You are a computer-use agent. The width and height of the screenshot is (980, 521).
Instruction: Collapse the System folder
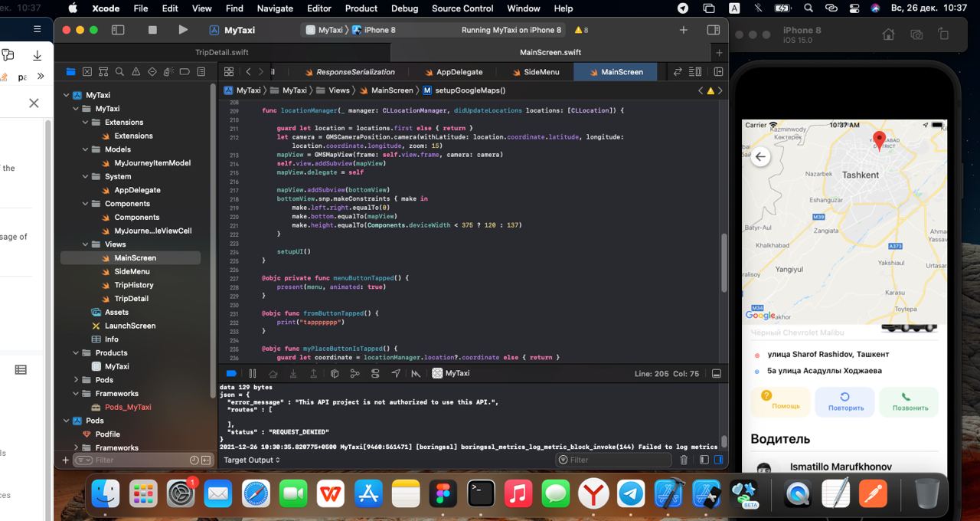point(85,176)
